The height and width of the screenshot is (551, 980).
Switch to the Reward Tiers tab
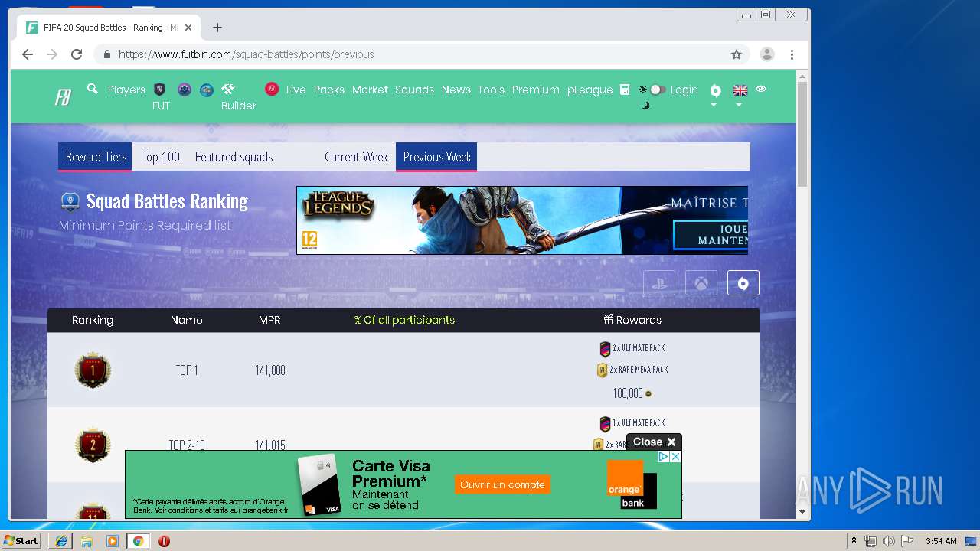(x=96, y=157)
